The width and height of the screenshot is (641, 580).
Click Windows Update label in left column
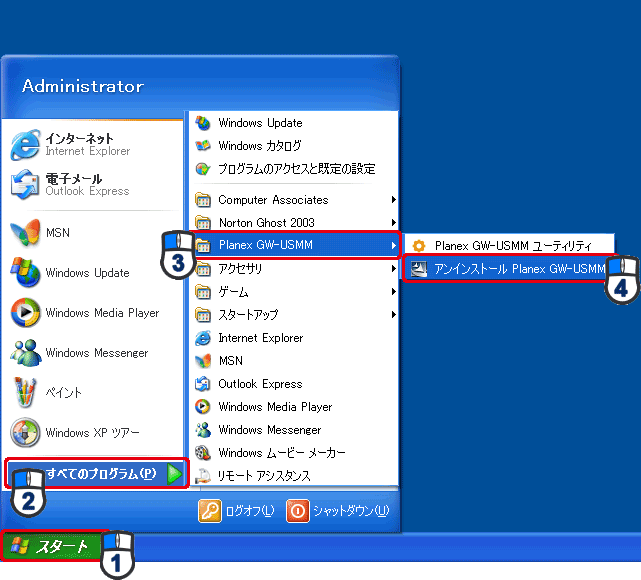(87, 273)
